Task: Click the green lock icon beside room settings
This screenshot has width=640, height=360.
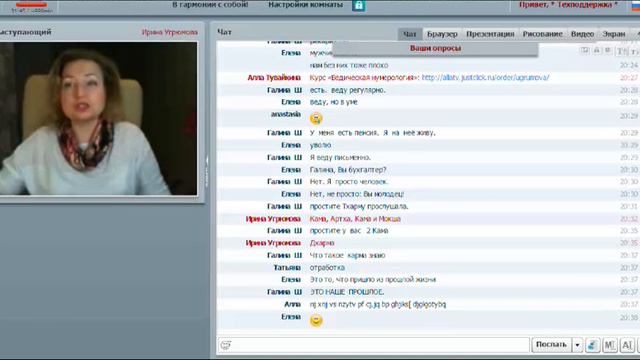Action: (x=358, y=5)
